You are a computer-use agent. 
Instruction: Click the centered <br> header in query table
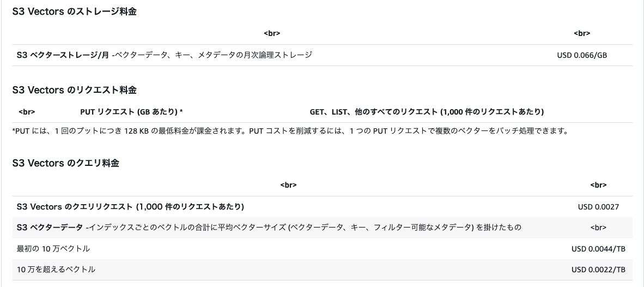click(x=288, y=185)
